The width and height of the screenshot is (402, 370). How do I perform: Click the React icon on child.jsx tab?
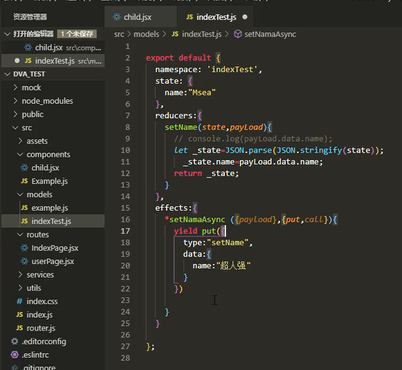[x=116, y=17]
